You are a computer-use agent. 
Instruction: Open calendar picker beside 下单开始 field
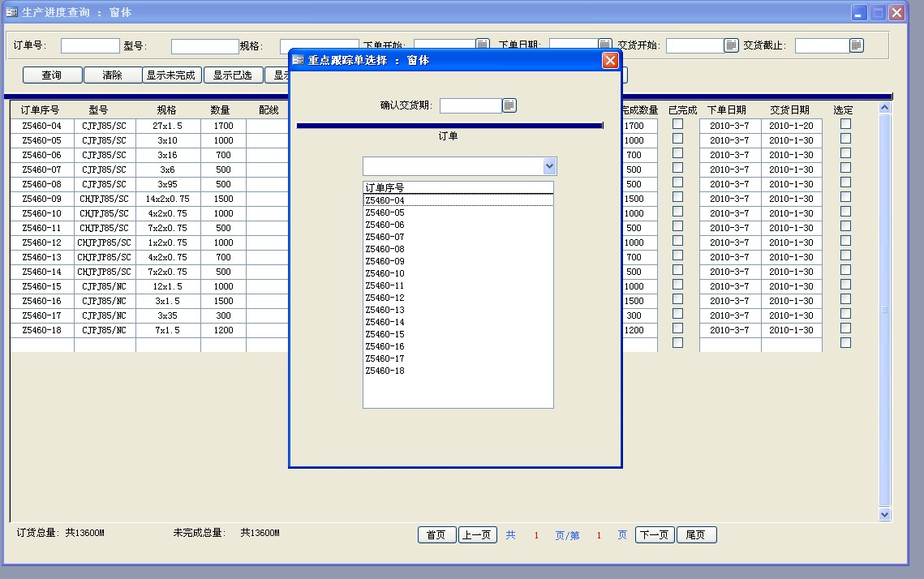(483, 44)
